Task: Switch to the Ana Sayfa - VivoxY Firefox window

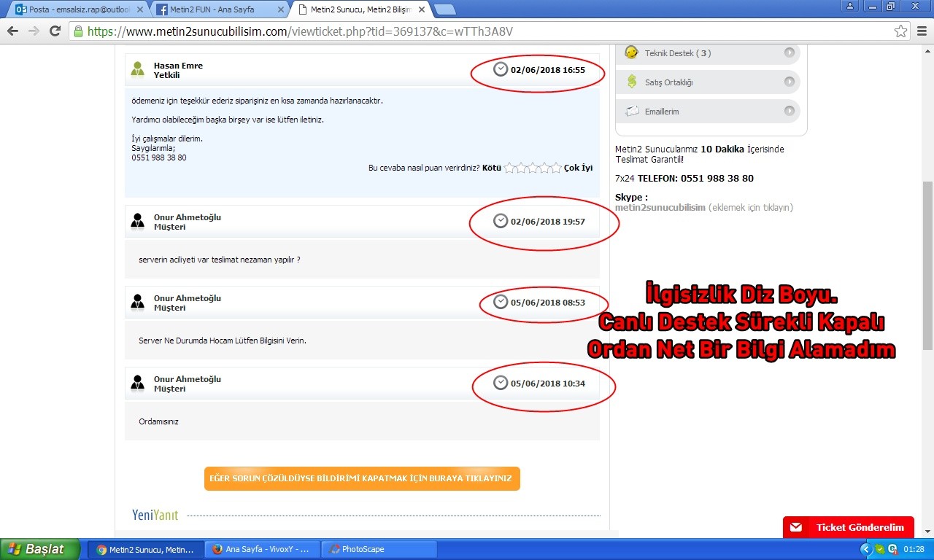Action: coord(263,549)
